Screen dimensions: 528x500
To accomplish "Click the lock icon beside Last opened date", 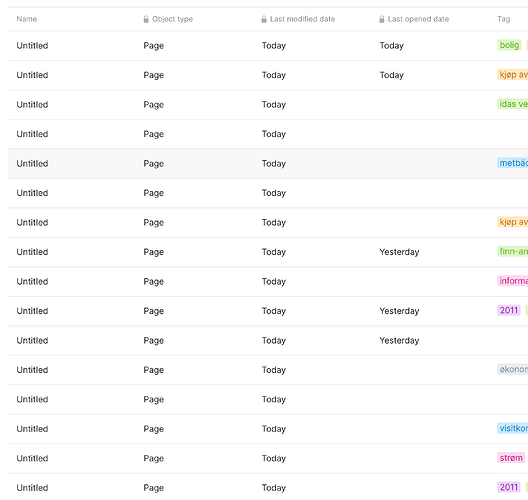I will click(x=382, y=19).
